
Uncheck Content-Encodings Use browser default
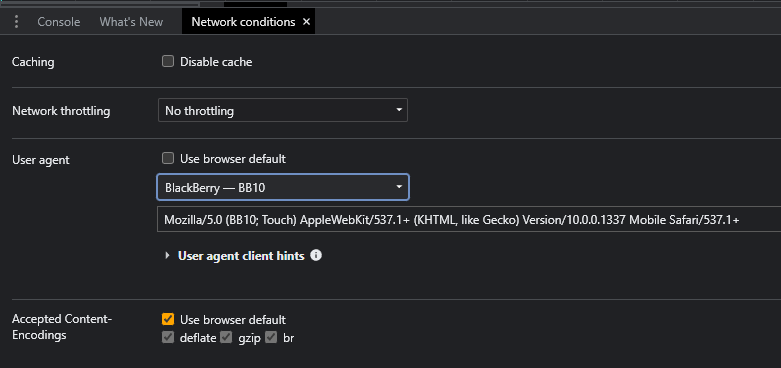click(x=168, y=319)
